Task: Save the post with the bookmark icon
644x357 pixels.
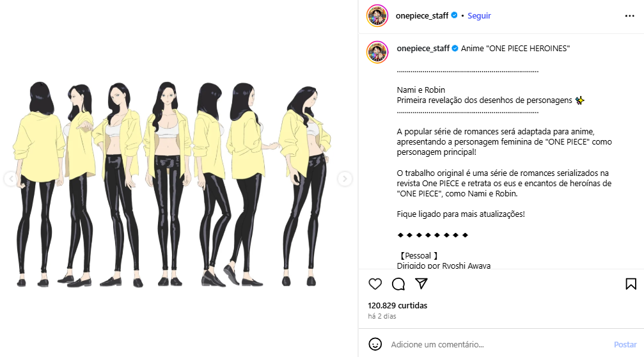Action: (631, 284)
